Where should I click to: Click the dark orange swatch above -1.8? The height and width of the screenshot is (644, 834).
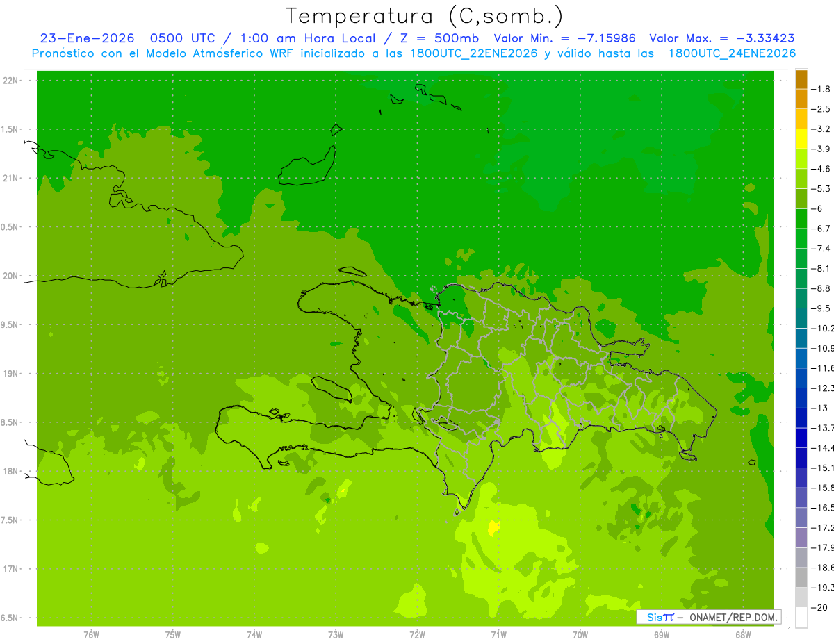[x=801, y=79]
